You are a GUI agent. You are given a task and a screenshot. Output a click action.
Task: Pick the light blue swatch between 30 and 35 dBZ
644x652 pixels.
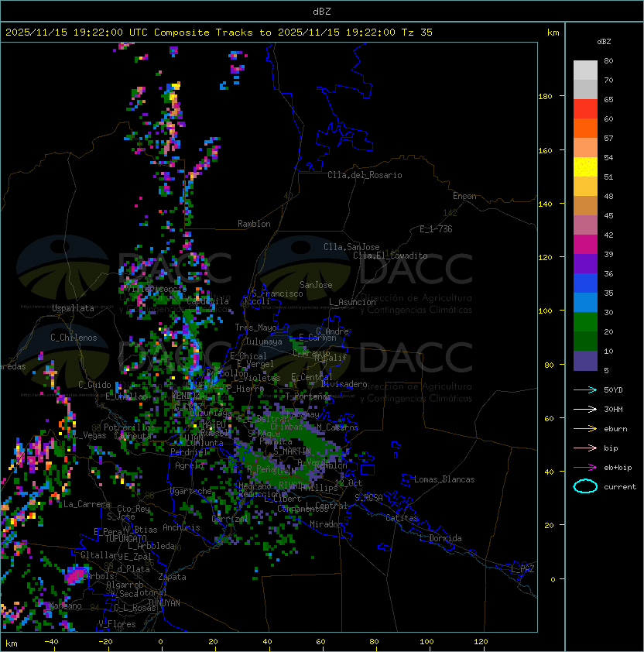[585, 302]
